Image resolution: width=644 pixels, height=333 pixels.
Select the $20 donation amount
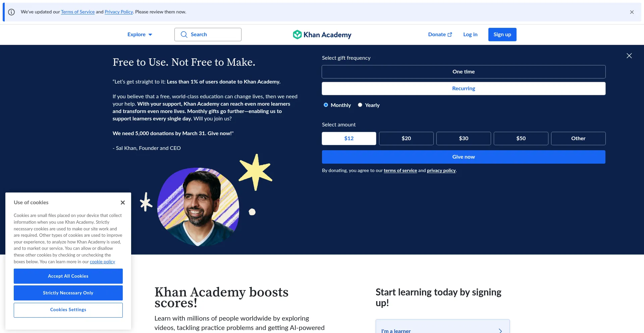pyautogui.click(x=406, y=138)
